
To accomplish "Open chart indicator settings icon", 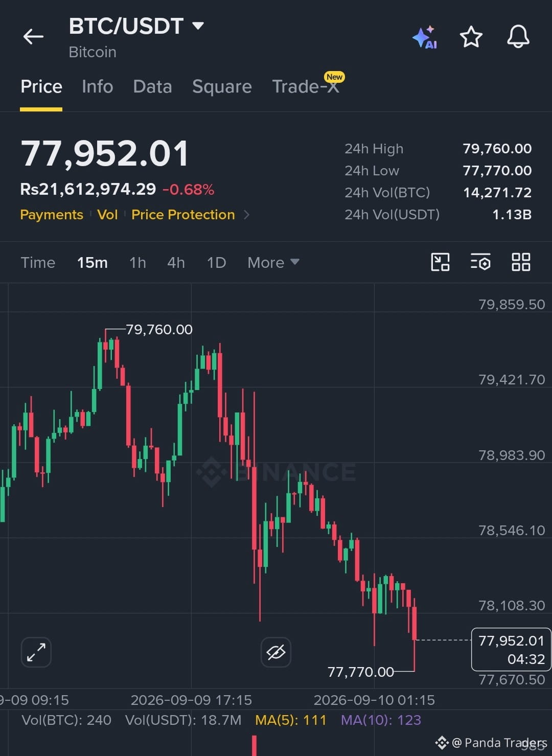I will 480,262.
